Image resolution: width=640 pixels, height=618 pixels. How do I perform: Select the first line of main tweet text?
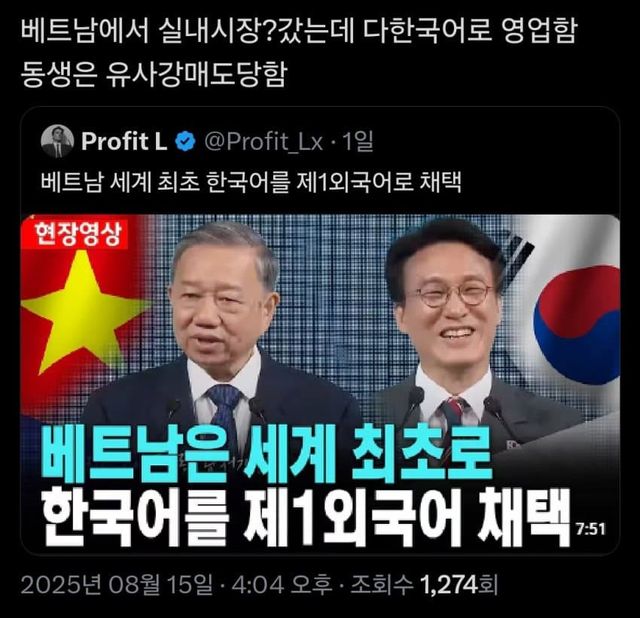point(298,31)
